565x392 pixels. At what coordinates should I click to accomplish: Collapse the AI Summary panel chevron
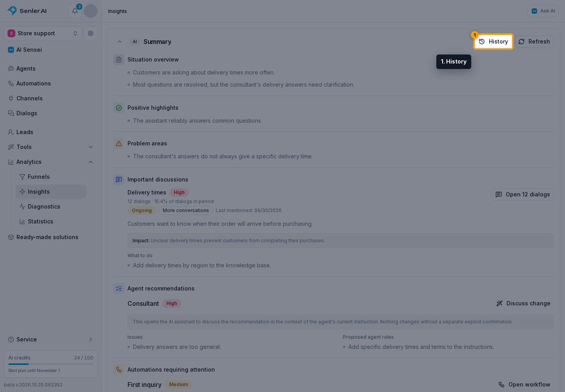120,42
